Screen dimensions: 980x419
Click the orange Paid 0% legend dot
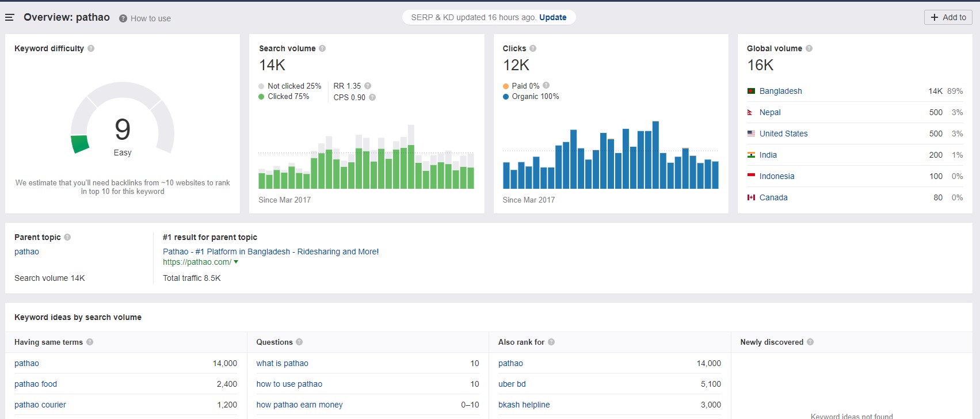point(506,86)
